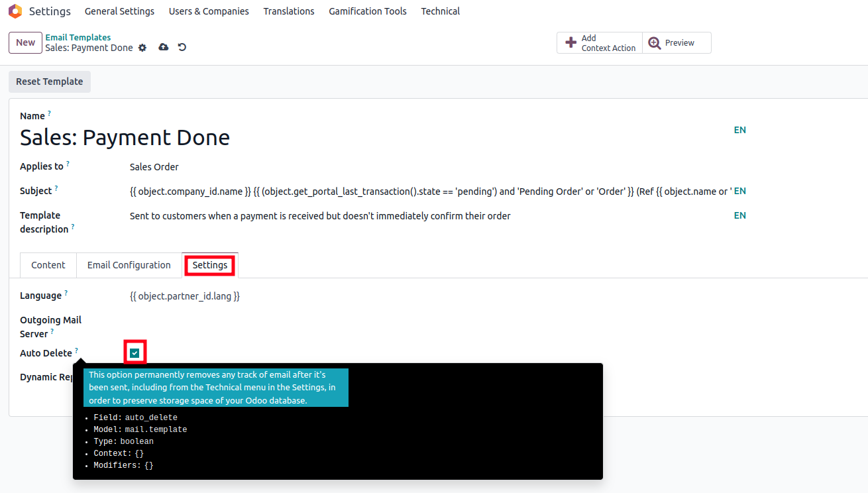Click 'Model: mail.template' in the tooltip

point(140,429)
